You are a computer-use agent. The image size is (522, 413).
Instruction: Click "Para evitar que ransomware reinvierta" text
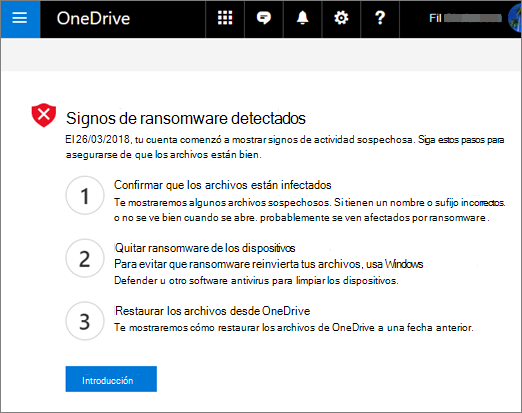pyautogui.click(x=206, y=264)
